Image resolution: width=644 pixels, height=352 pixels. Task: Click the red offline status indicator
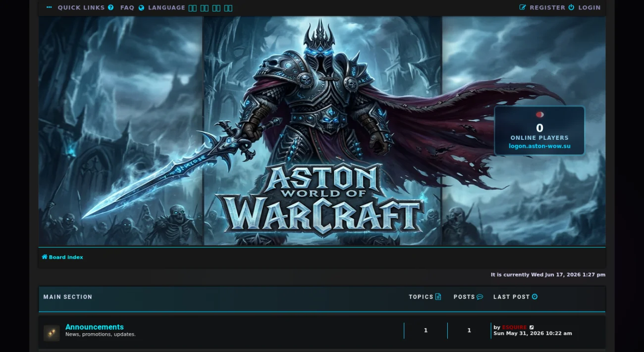pos(539,115)
